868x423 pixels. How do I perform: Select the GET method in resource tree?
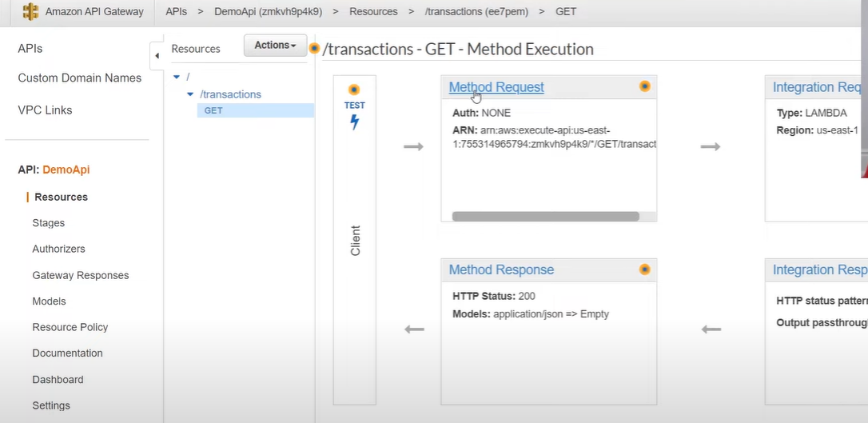pos(255,110)
